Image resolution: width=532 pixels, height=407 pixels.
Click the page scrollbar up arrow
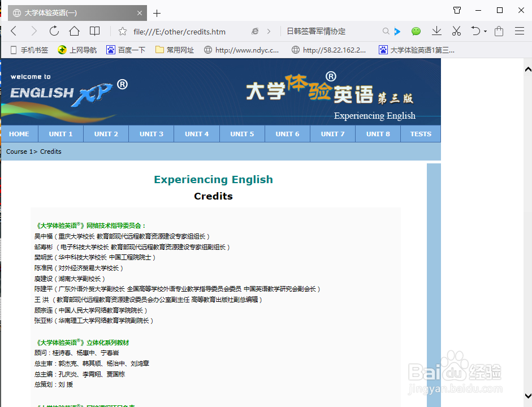point(528,70)
